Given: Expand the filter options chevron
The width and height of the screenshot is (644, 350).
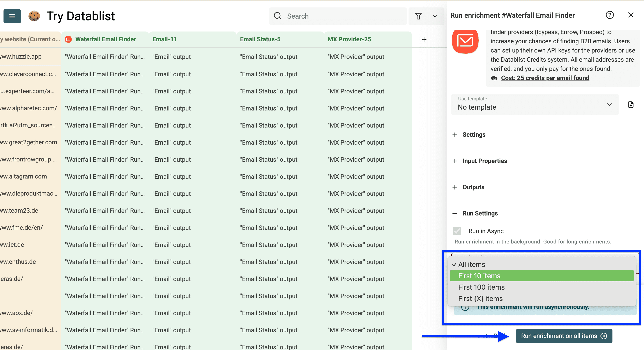Looking at the screenshot, I should tap(435, 16).
